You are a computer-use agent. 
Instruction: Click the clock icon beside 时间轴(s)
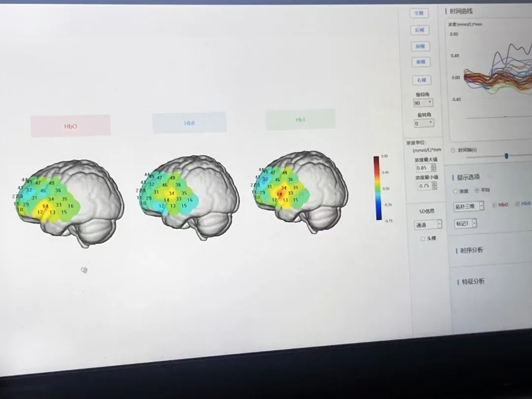pos(453,150)
